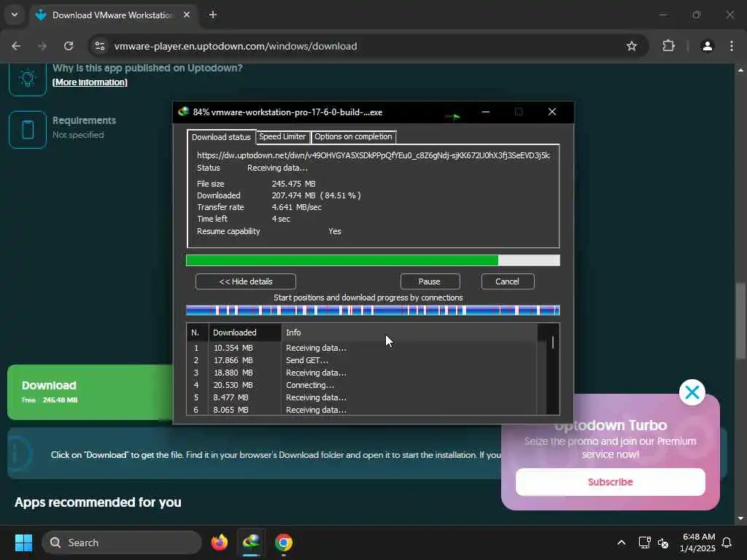Click the network status tray icon

644,542
